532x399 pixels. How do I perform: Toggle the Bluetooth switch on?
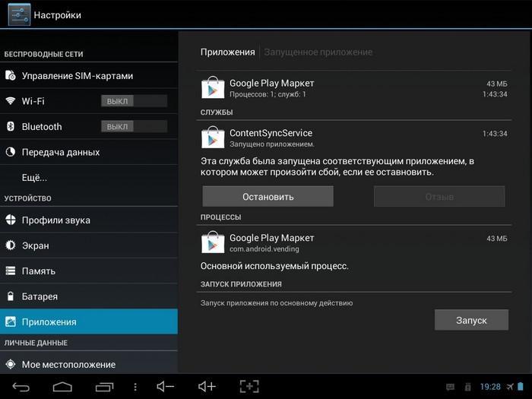[134, 127]
